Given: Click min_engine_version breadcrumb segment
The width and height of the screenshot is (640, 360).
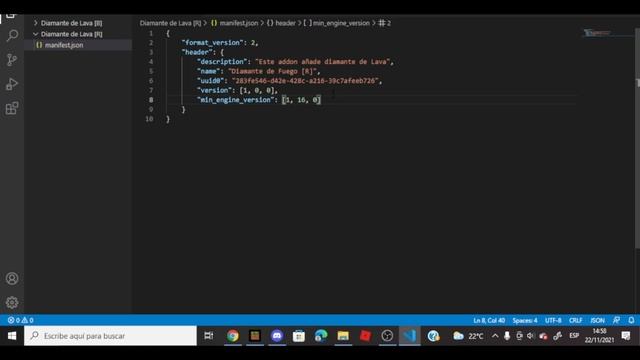Looking at the screenshot, I should pyautogui.click(x=337, y=23).
